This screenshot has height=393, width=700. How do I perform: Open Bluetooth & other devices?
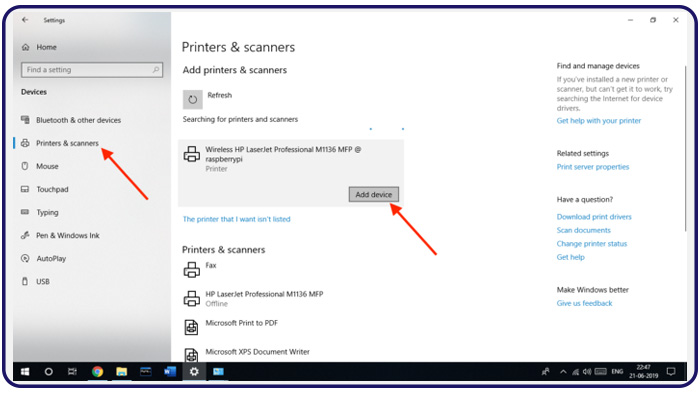[x=71, y=120]
